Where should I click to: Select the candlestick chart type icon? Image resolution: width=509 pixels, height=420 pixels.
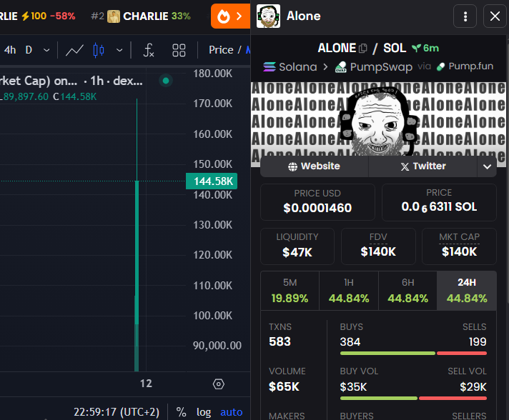pos(99,50)
